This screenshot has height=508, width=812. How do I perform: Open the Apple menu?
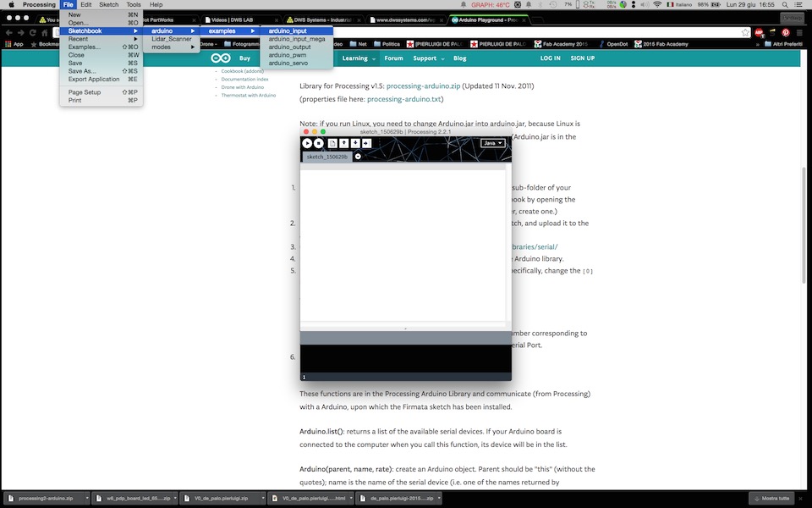click(x=11, y=4)
